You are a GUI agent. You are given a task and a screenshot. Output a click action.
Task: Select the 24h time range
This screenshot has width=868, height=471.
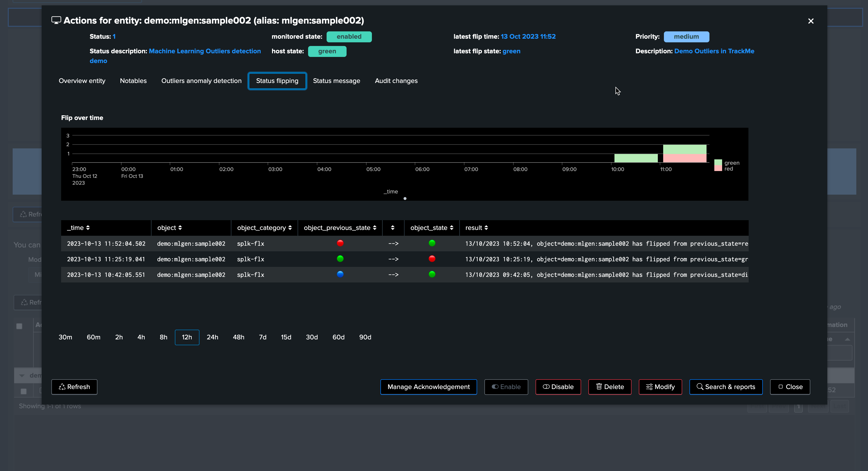pyautogui.click(x=212, y=337)
